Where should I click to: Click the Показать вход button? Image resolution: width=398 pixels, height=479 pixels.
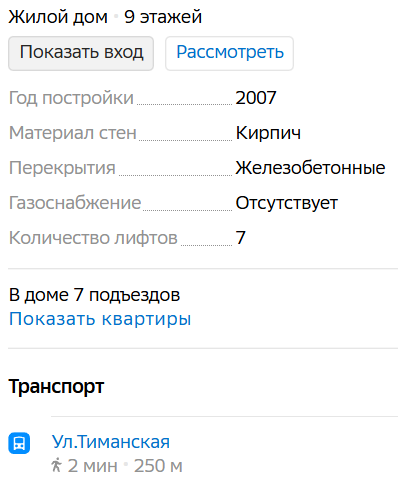pos(81,53)
